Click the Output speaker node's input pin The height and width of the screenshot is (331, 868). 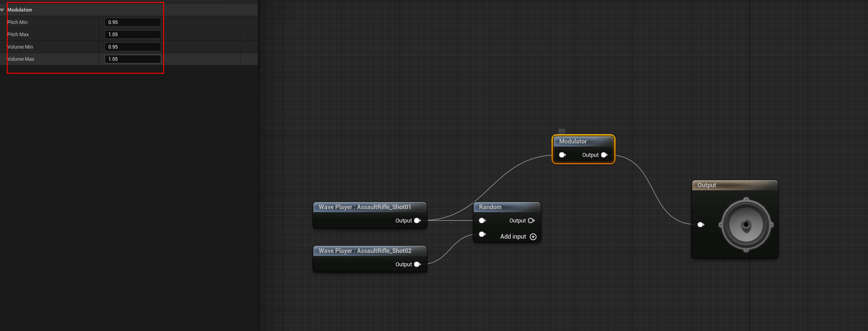click(700, 224)
